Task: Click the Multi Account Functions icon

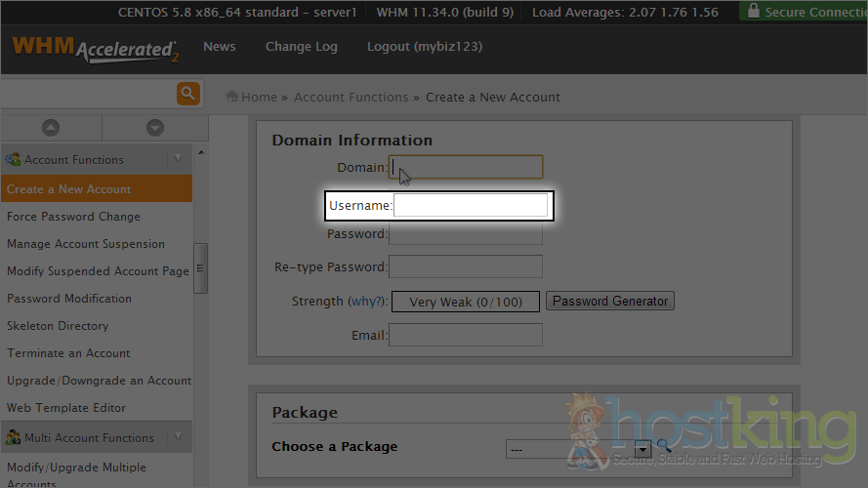Action: pyautogui.click(x=14, y=437)
